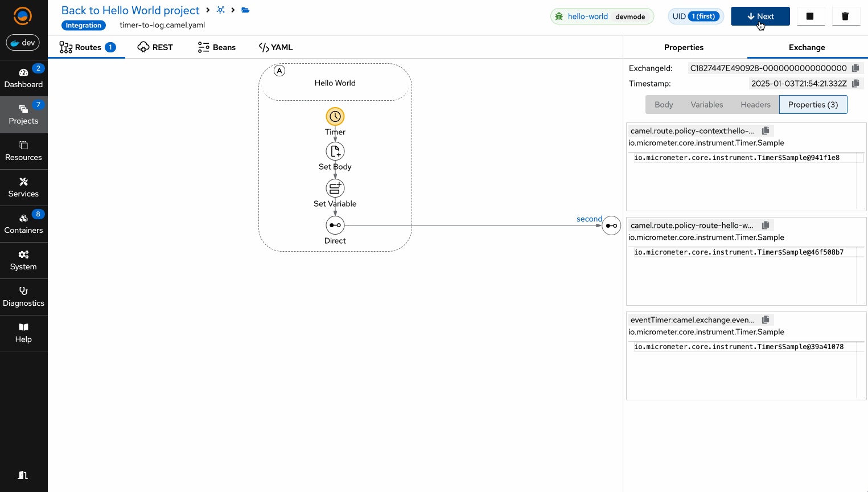Switch to exchange Variables view
The image size is (868, 492).
tap(706, 105)
